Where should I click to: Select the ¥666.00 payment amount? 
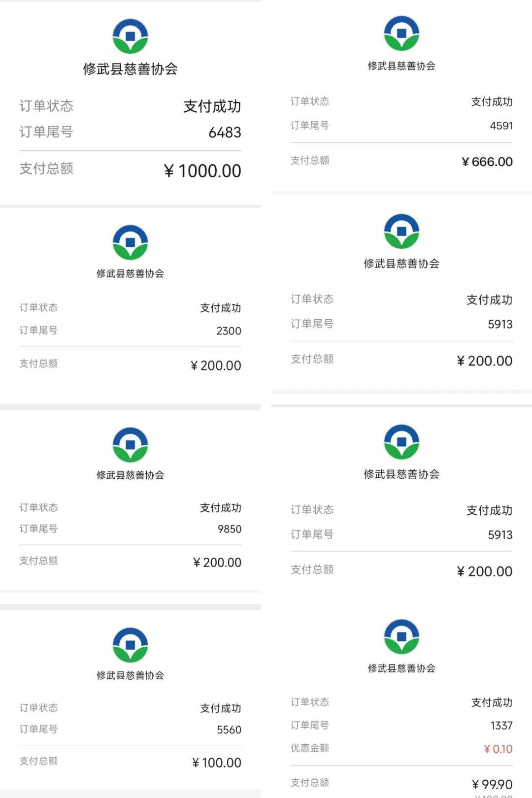[487, 162]
